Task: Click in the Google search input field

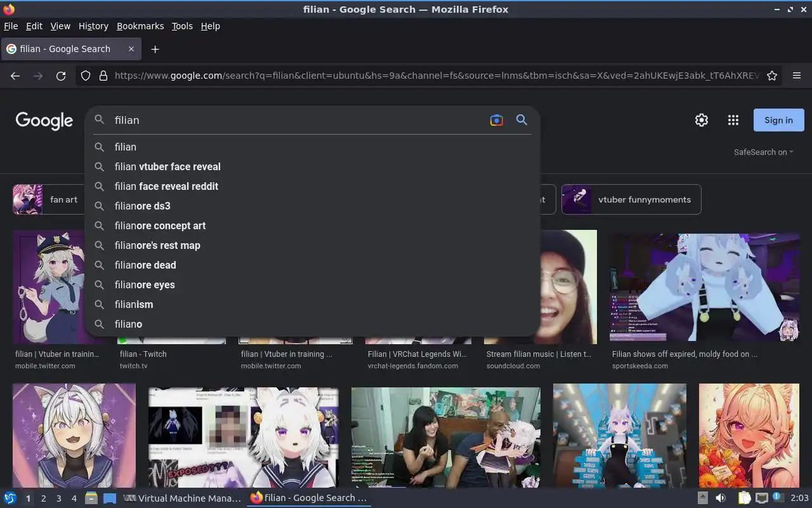Action: [x=298, y=120]
